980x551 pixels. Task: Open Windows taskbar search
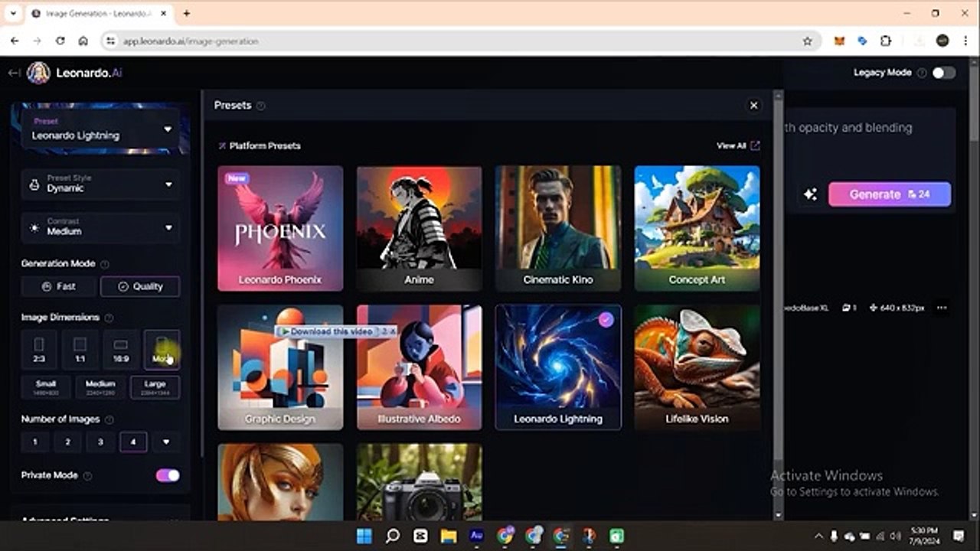coord(392,536)
